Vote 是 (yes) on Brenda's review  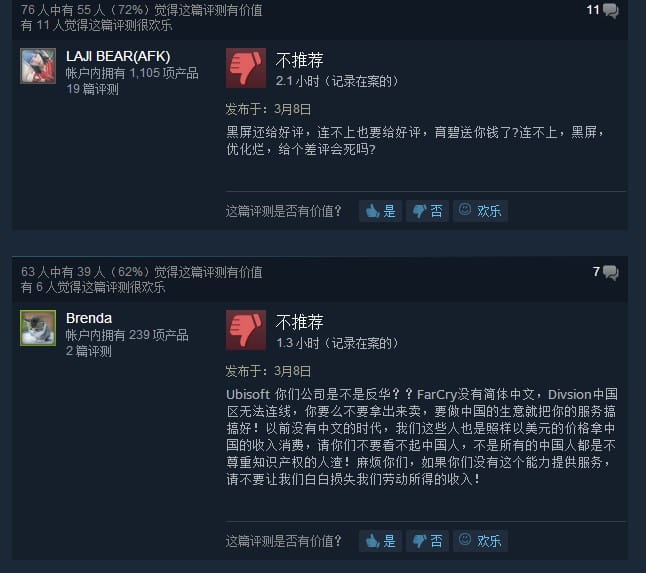pyautogui.click(x=380, y=541)
